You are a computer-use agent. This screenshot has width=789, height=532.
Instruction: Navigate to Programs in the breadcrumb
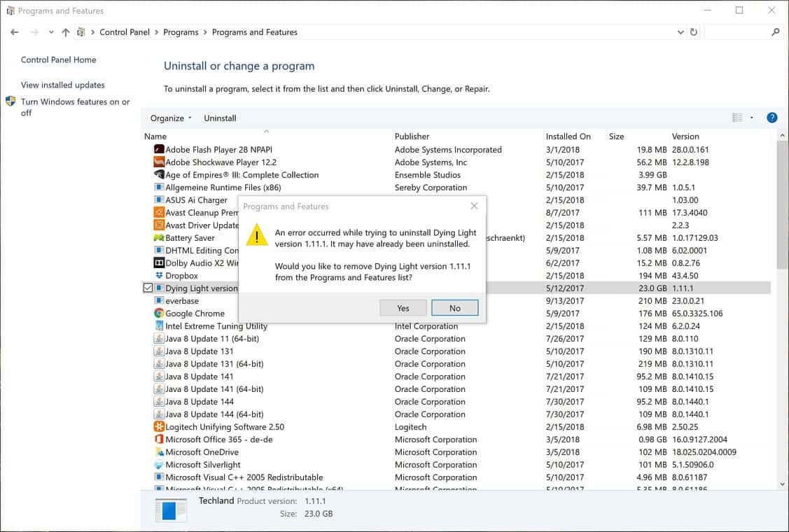point(181,32)
